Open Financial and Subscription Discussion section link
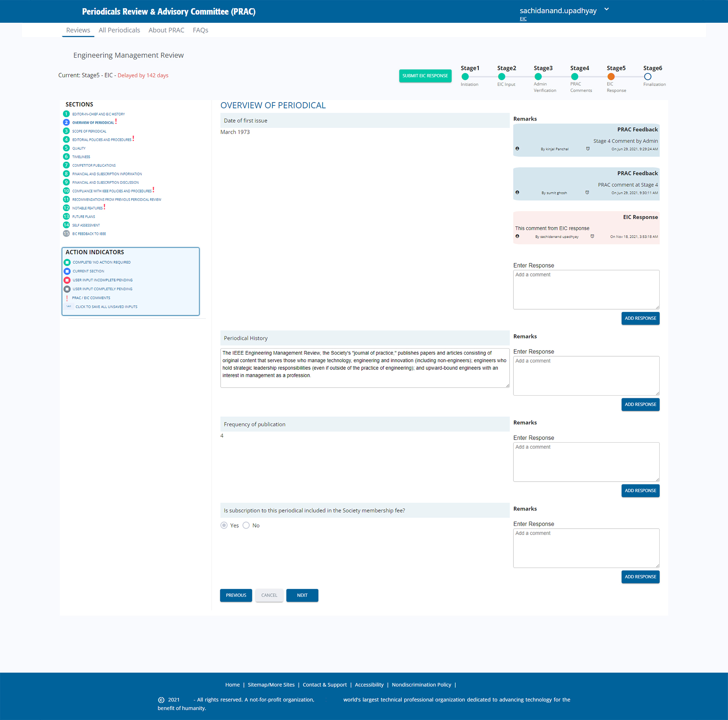Viewport: 728px width, 720px height. 105,182
